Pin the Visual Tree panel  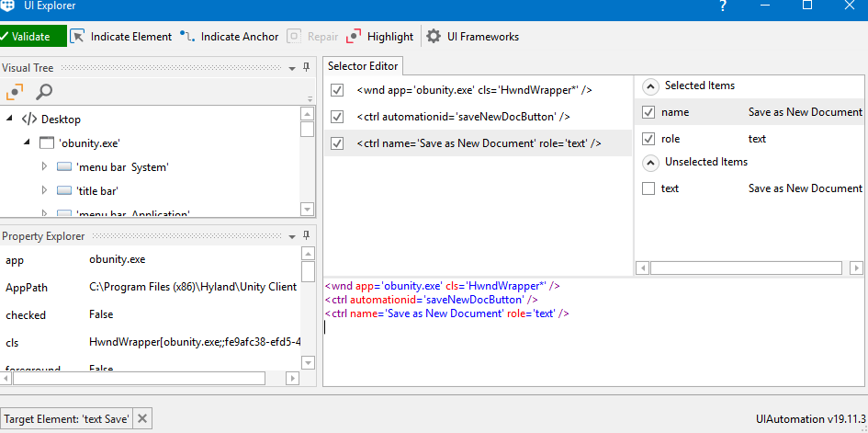coord(306,67)
